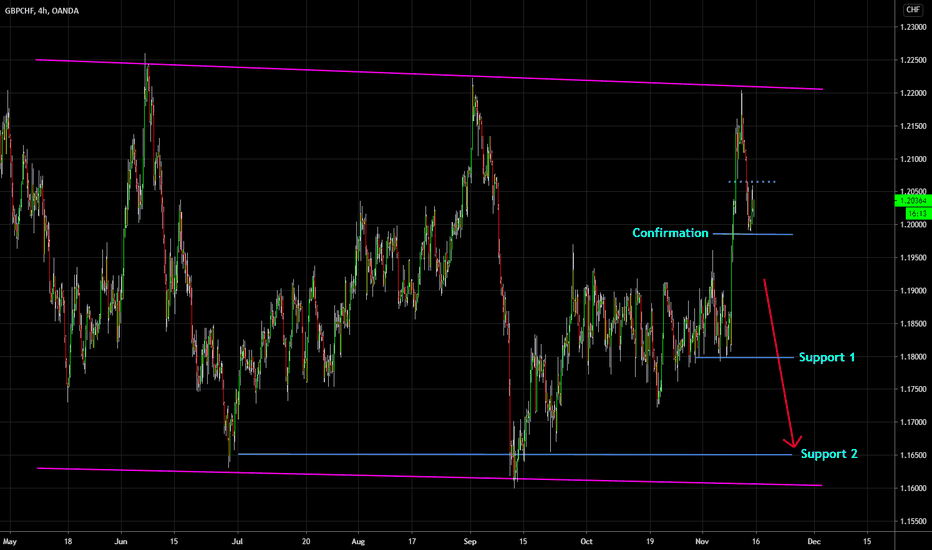Select the Confirmation text label
Image resolution: width=932 pixels, height=550 pixels.
[670, 233]
